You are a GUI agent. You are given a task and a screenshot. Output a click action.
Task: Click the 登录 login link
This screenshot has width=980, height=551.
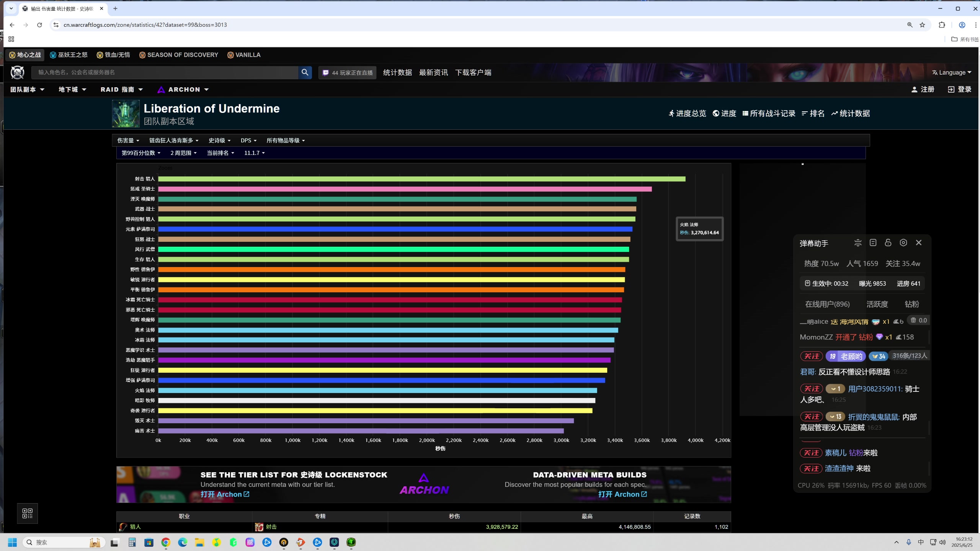coord(959,89)
